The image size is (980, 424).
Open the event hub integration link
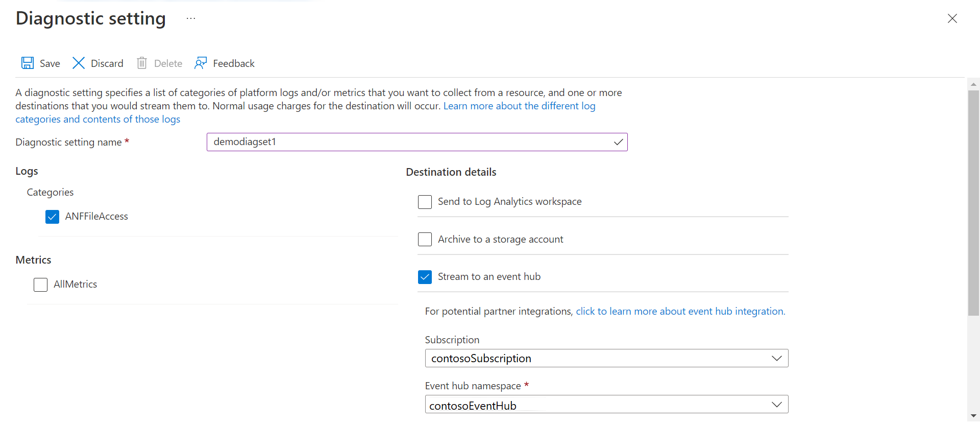click(x=680, y=312)
